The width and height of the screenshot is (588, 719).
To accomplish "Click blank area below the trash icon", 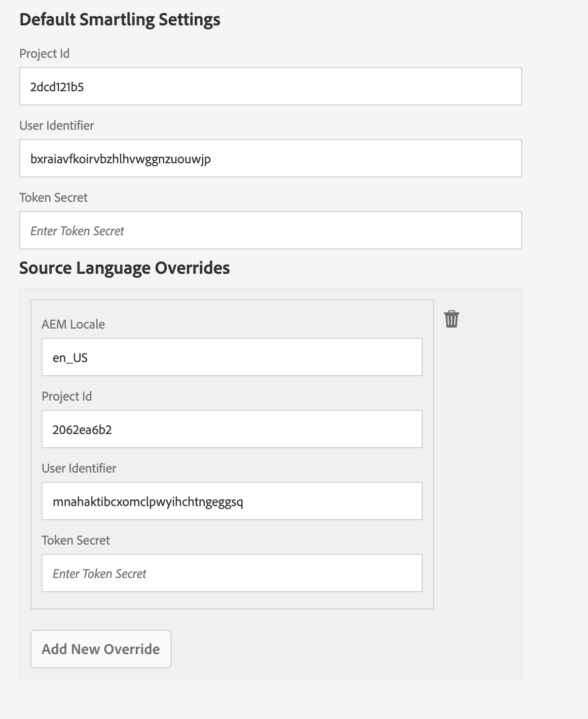I will tap(476, 456).
